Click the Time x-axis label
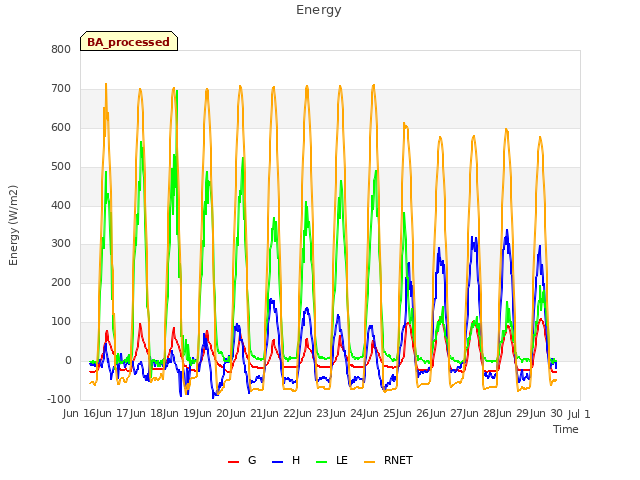 coord(565,429)
